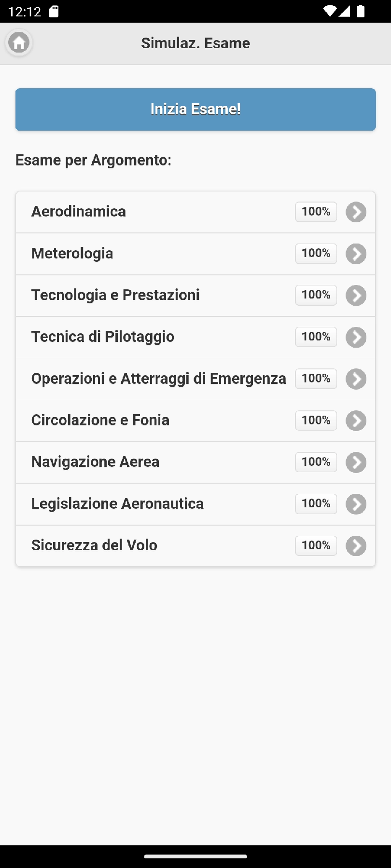Open Legislazione Aeronautica via its chevron
Viewport: 391px width, 868px height.
[356, 504]
